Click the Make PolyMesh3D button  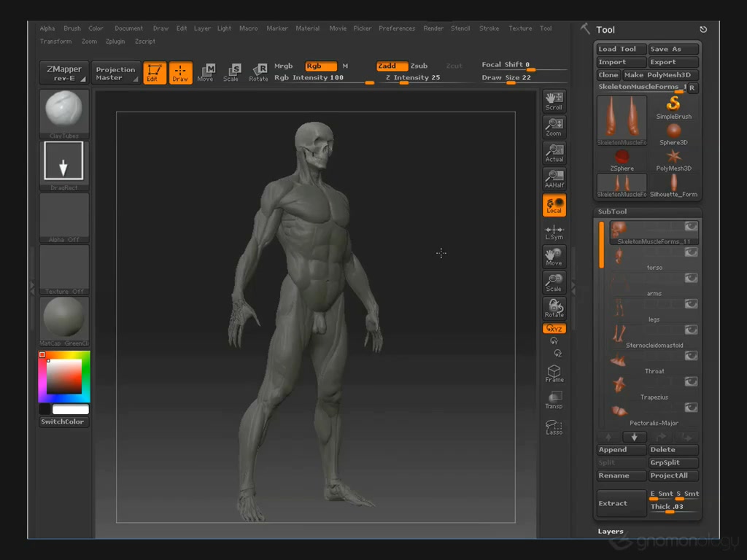pos(660,75)
